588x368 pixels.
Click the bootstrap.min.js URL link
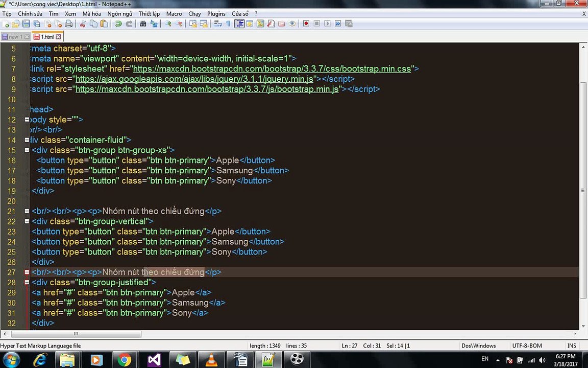(207, 89)
